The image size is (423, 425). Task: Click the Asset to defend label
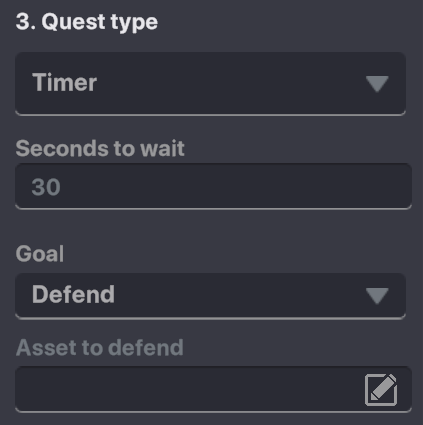(100, 348)
